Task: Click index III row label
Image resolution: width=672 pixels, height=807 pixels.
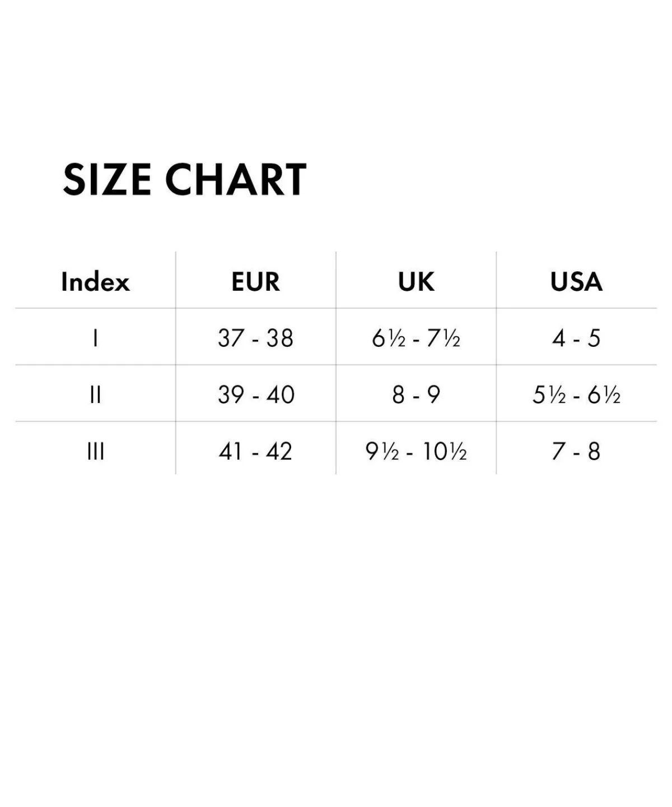Action: [95, 452]
